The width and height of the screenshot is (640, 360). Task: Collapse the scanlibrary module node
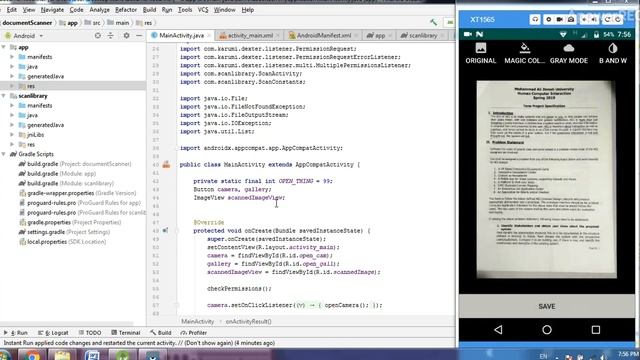point(4,96)
